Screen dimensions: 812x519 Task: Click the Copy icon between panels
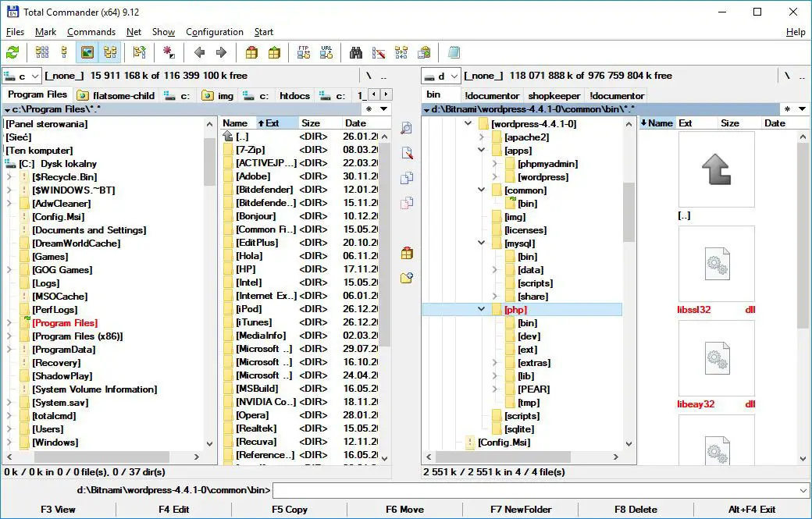click(407, 177)
